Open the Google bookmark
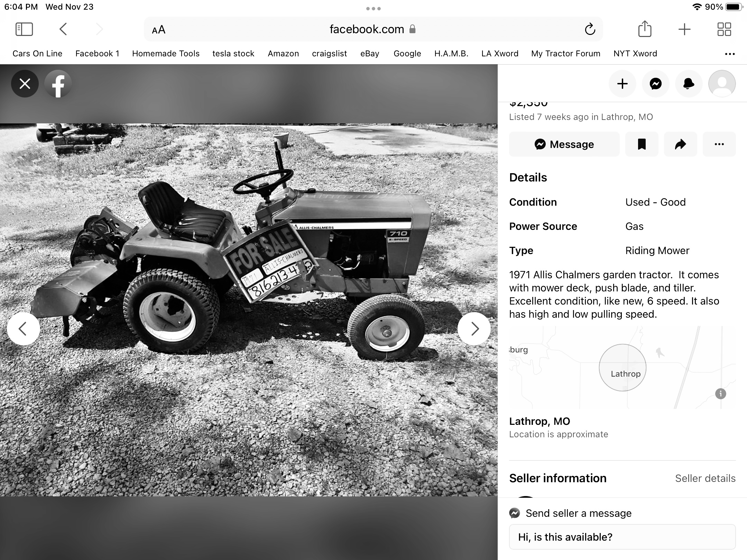 pyautogui.click(x=407, y=54)
